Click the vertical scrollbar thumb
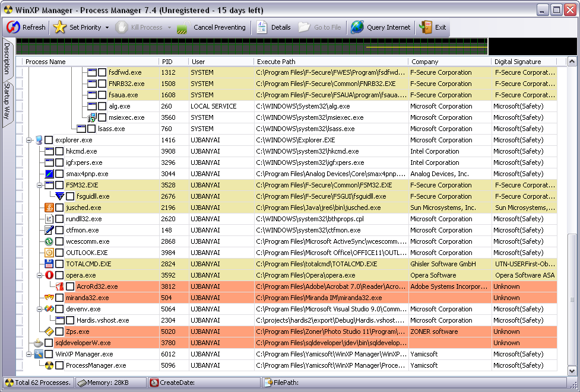 click(572, 299)
